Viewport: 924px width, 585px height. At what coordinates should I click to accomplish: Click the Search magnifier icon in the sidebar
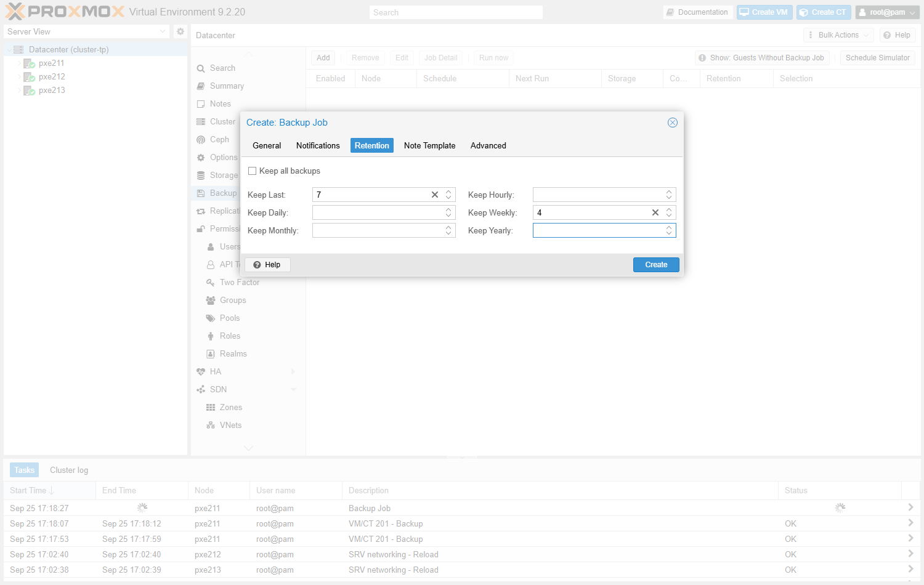[x=201, y=68]
